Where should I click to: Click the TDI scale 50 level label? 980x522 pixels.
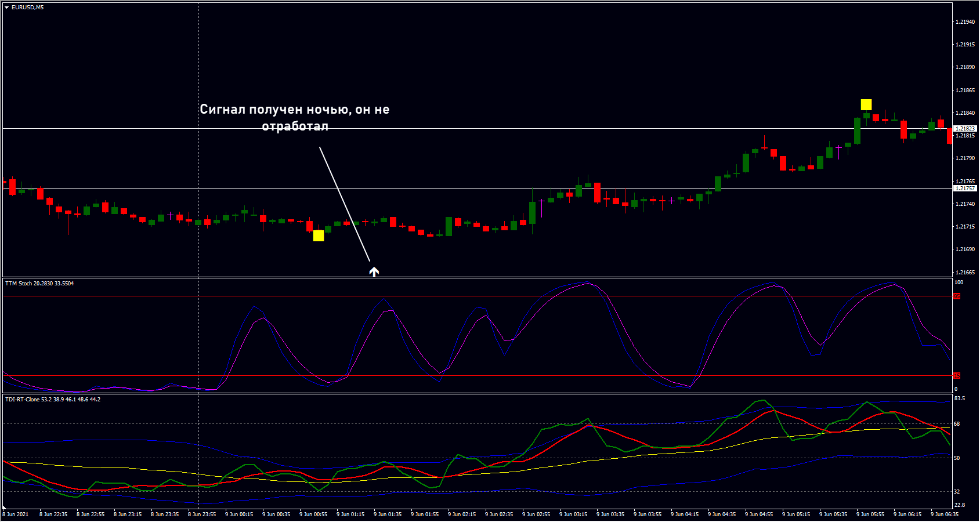957,458
